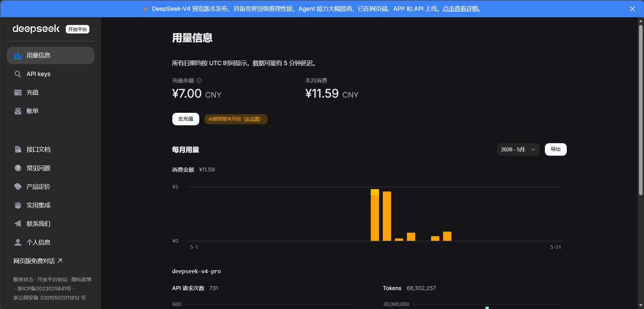Image resolution: width=644 pixels, height=309 pixels.
Task: Open the 网页版免费对话 link
Action: 38,261
